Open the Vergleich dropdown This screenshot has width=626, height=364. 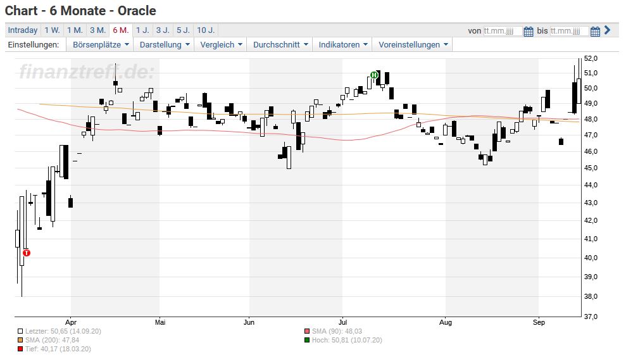tap(221, 45)
